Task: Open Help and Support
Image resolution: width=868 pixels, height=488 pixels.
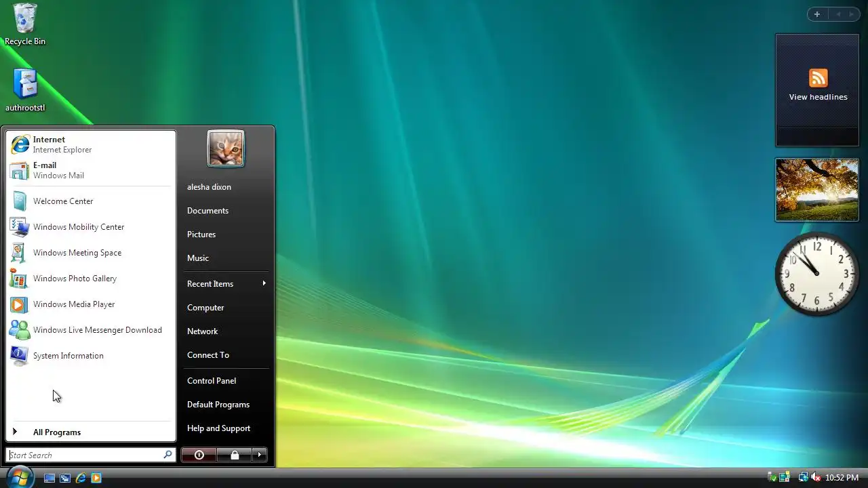Action: 225,428
